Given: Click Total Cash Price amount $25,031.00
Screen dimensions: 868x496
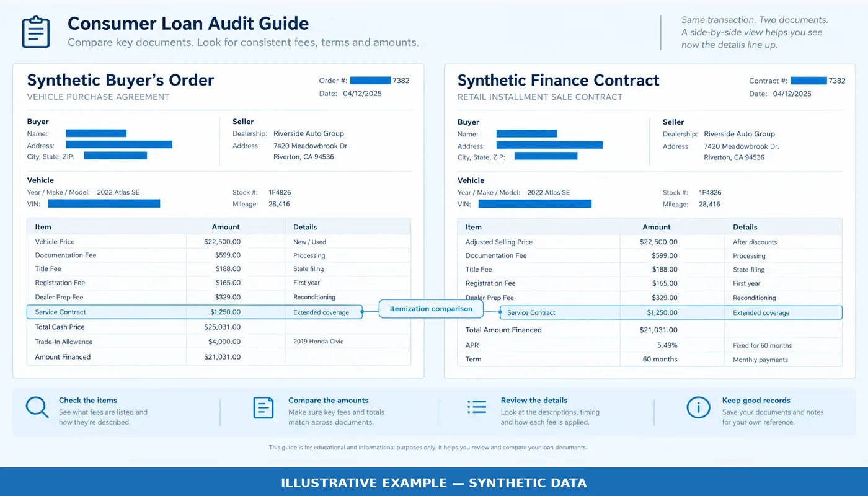Looking at the screenshot, I should [x=222, y=327].
